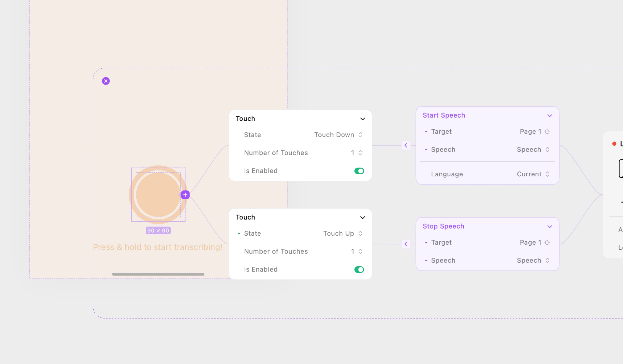Adjust Number of Touches stepper, first card
Image resolution: width=623 pixels, height=364 pixels.
tap(360, 153)
